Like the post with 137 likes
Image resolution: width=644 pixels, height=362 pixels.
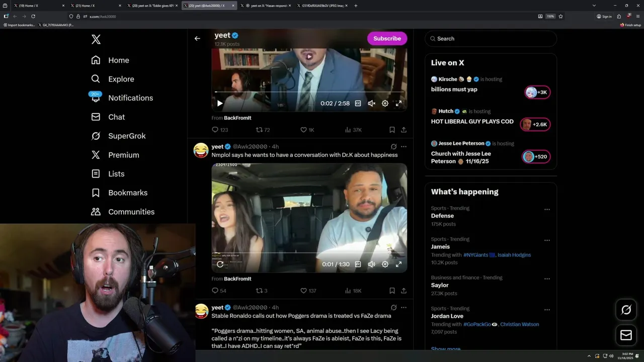(308, 291)
